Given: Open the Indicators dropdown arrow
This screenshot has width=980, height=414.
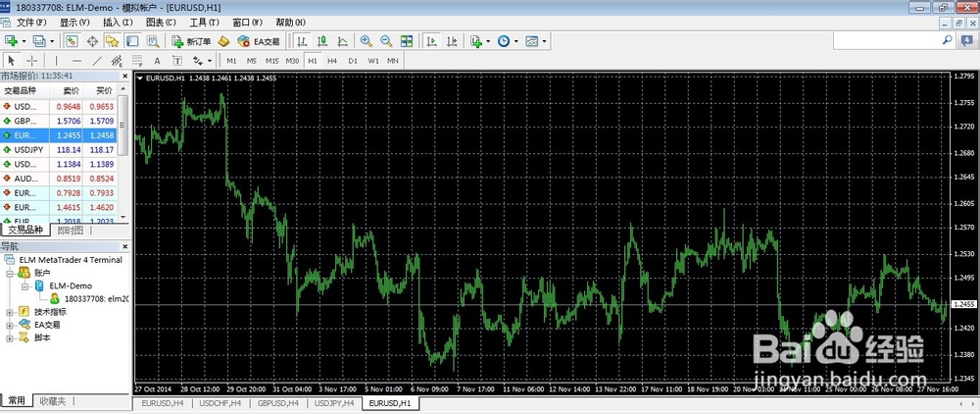Looking at the screenshot, I should pos(488,41).
